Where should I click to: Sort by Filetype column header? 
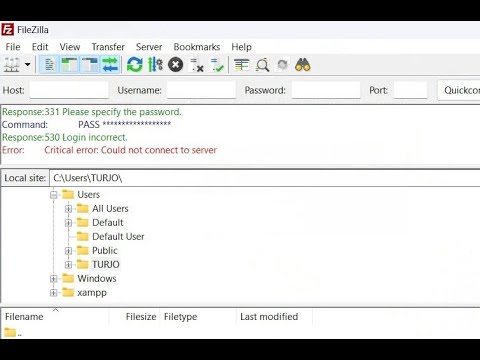pyautogui.click(x=198, y=317)
